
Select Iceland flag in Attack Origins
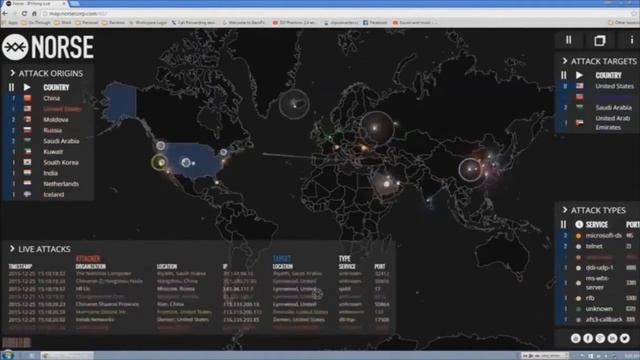coord(27,194)
